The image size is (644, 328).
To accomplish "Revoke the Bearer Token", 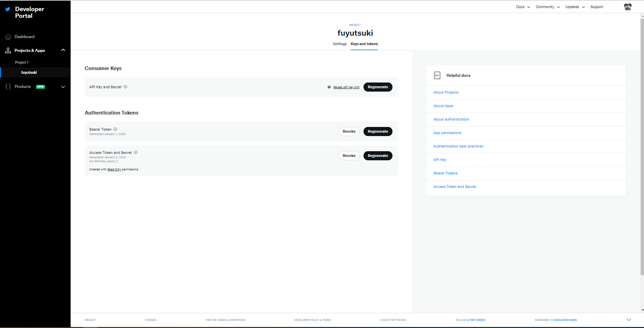I will [349, 131].
